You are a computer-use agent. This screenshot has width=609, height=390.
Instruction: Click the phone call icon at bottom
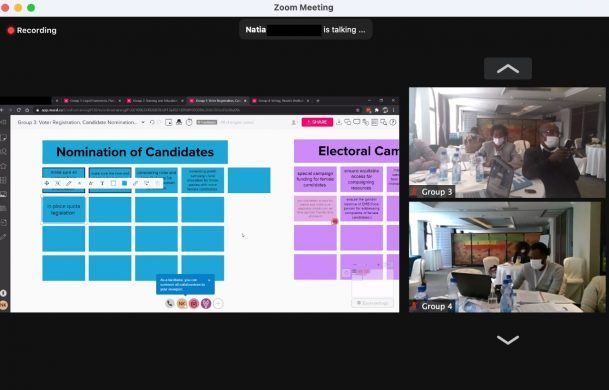(x=169, y=303)
